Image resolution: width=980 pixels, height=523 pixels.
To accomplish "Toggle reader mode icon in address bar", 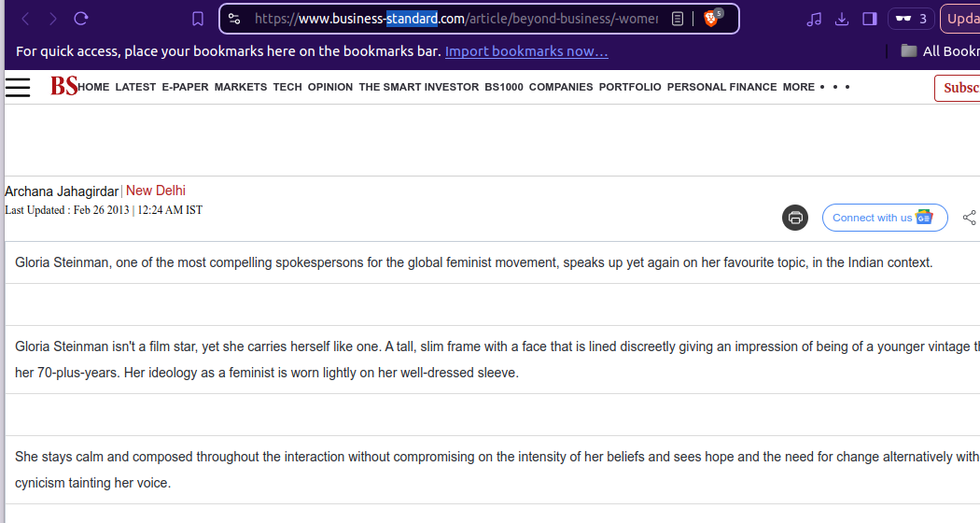I will tap(678, 19).
